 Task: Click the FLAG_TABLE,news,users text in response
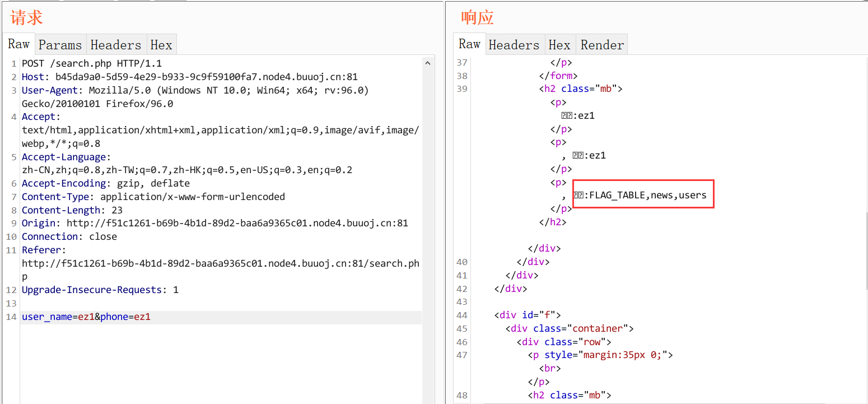tap(648, 196)
